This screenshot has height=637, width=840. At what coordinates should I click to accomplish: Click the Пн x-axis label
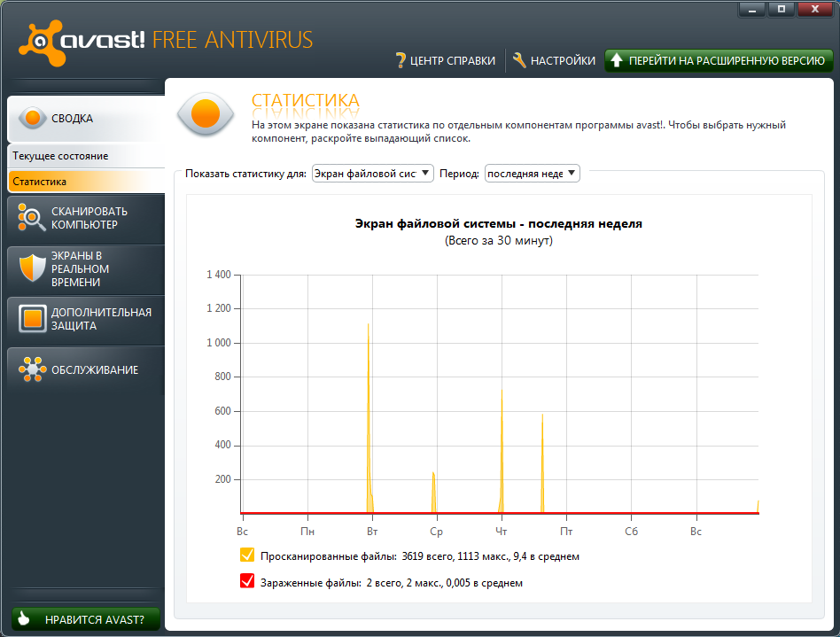point(307,532)
